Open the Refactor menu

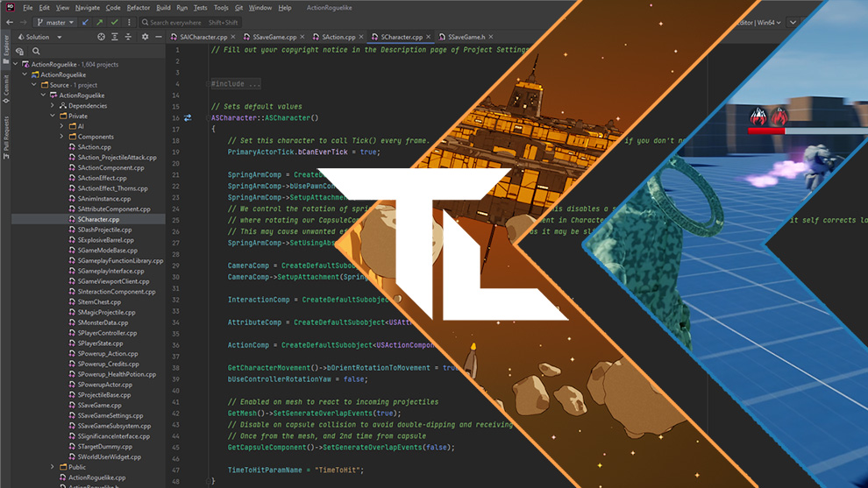[138, 8]
